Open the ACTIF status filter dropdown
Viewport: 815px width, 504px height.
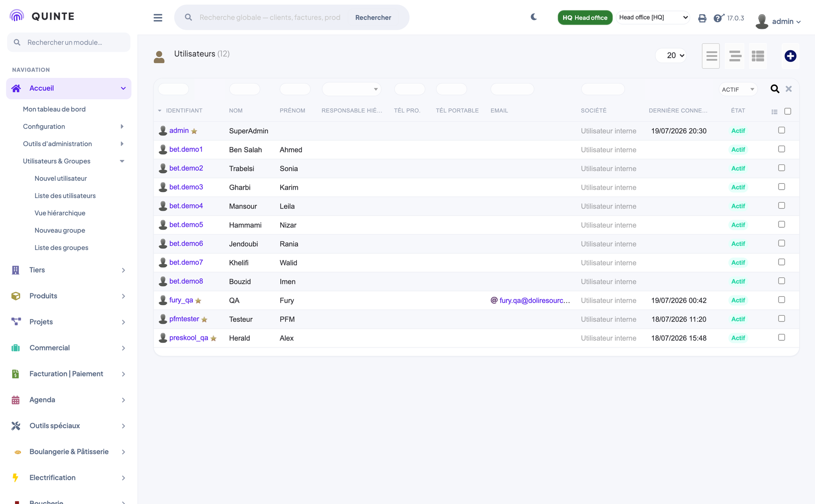pos(738,89)
